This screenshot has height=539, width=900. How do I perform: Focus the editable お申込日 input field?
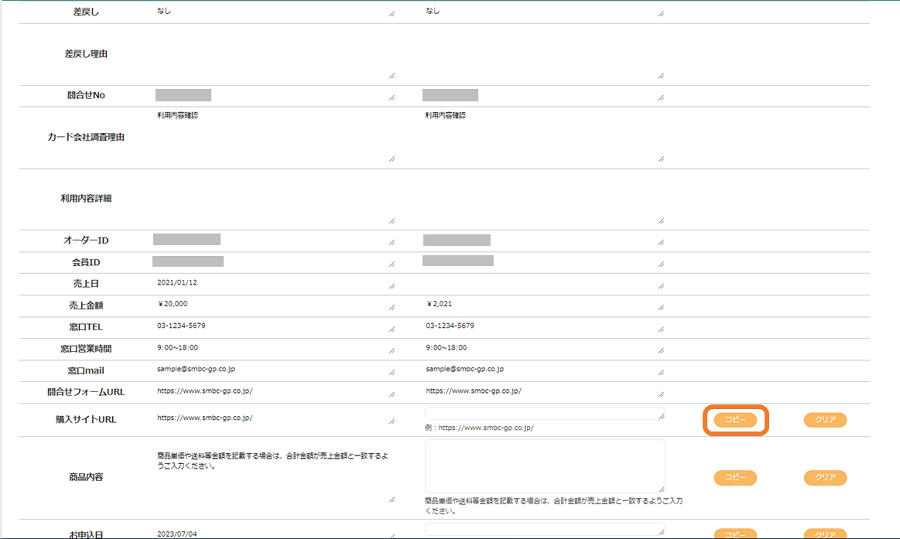tap(545, 529)
